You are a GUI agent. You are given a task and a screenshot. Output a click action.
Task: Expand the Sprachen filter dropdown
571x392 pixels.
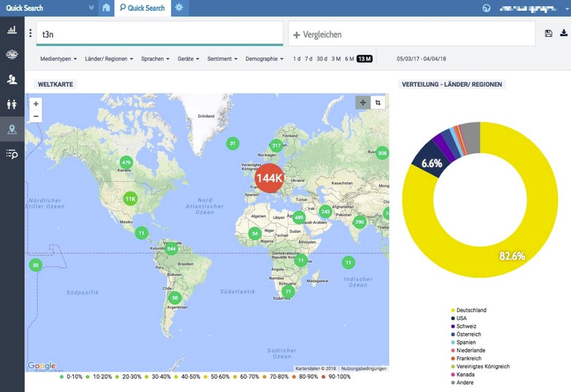point(155,59)
